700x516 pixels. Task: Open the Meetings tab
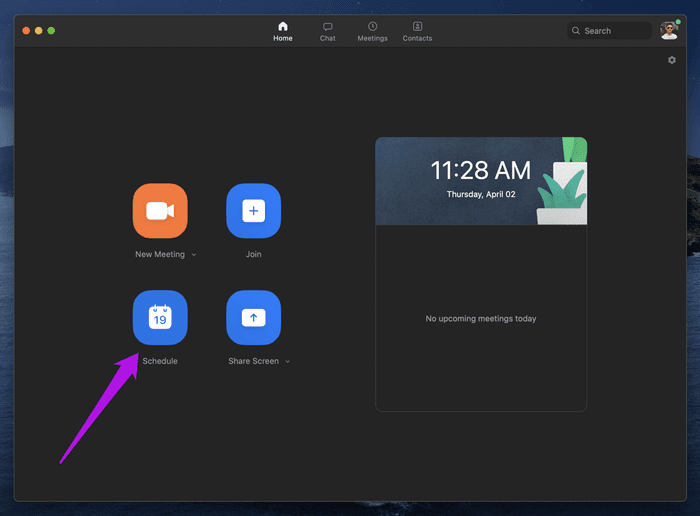[372, 31]
